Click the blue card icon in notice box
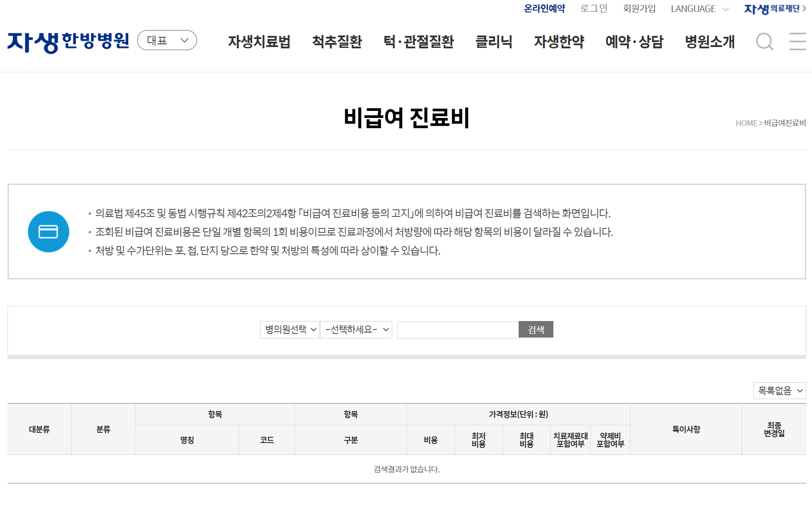 48,231
